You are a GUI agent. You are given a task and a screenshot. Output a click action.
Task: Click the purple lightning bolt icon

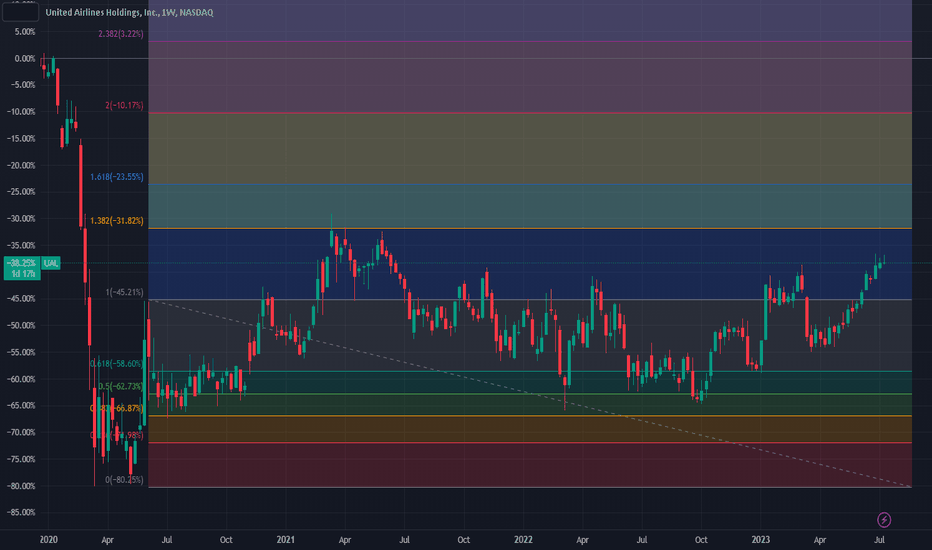(884, 520)
